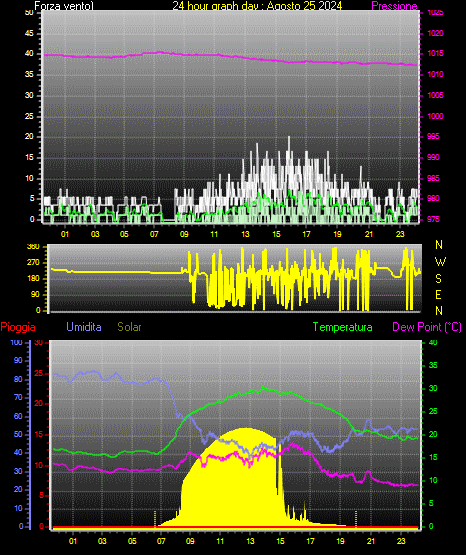Click the 'S' compass direction label
Image resolution: width=466 pixels, height=555 pixels.
click(x=438, y=279)
